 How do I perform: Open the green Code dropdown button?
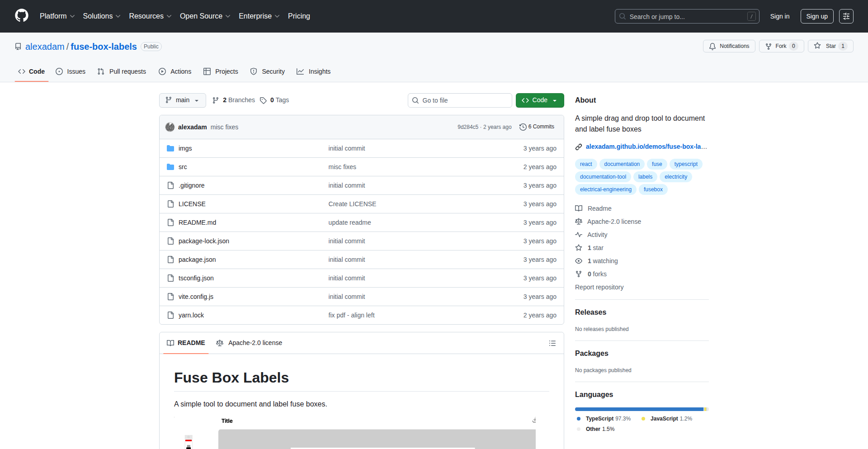[x=539, y=100]
